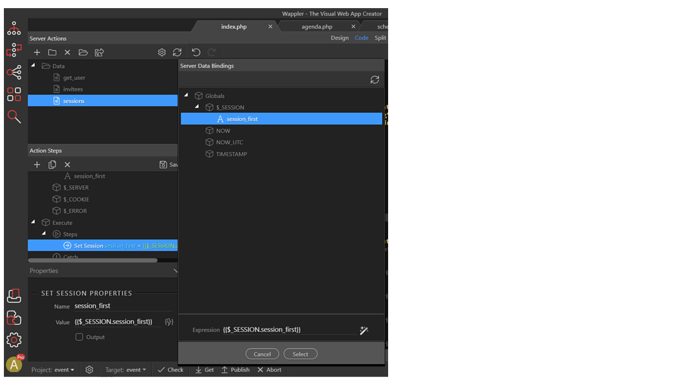690x388 pixels.
Task: Open the puzzle-piece extensions icon in sidebar
Action: (x=14, y=318)
